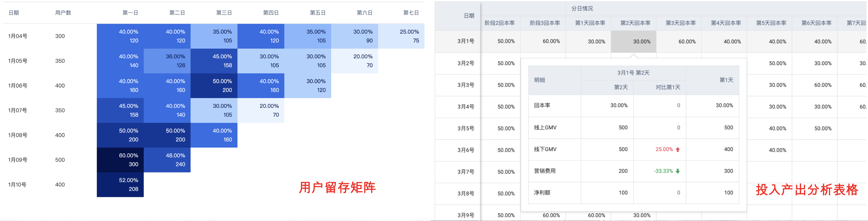Select the 52.00% 208 cell for 1月10号
This screenshot has width=868, height=221.
tap(120, 185)
